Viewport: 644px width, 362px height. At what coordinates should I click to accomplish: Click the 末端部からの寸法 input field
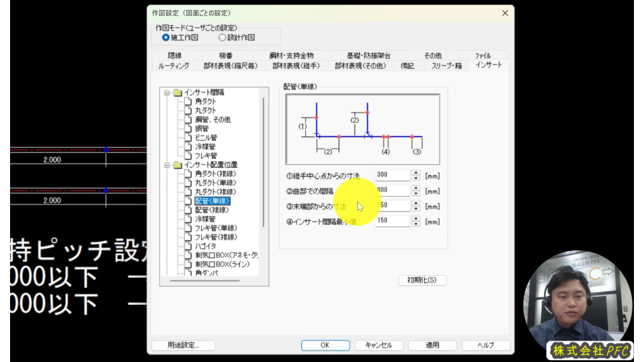(392, 206)
